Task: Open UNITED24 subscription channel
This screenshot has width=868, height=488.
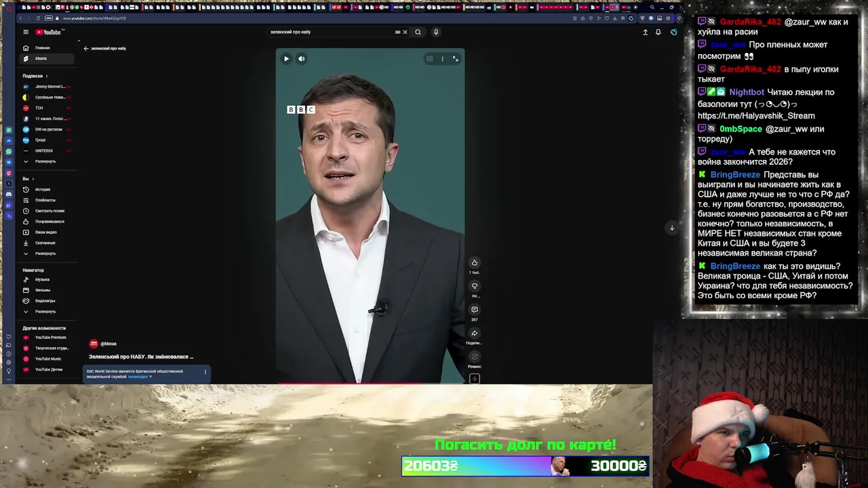Action: (x=46, y=150)
